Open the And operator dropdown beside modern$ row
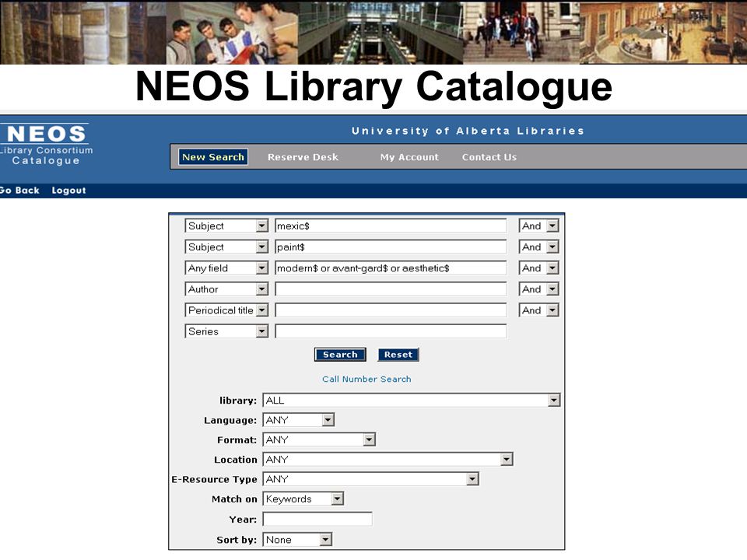747x560 pixels. click(x=538, y=268)
